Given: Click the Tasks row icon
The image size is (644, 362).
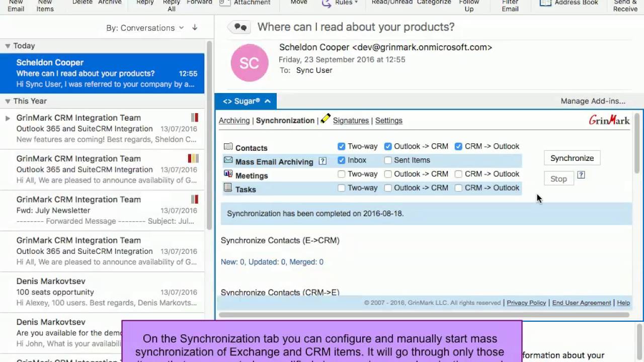Looking at the screenshot, I should coord(228,188).
